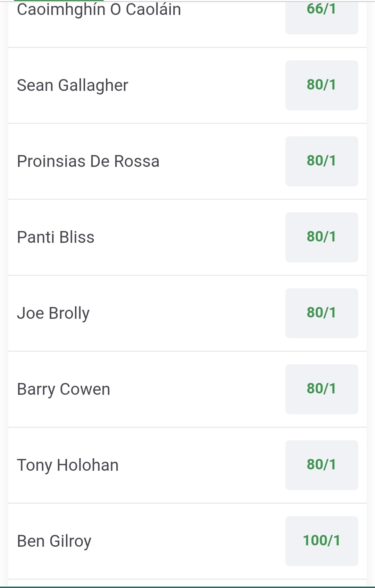
Task: Pick Sean Gallagher at 80/1 odds
Action: (322, 85)
